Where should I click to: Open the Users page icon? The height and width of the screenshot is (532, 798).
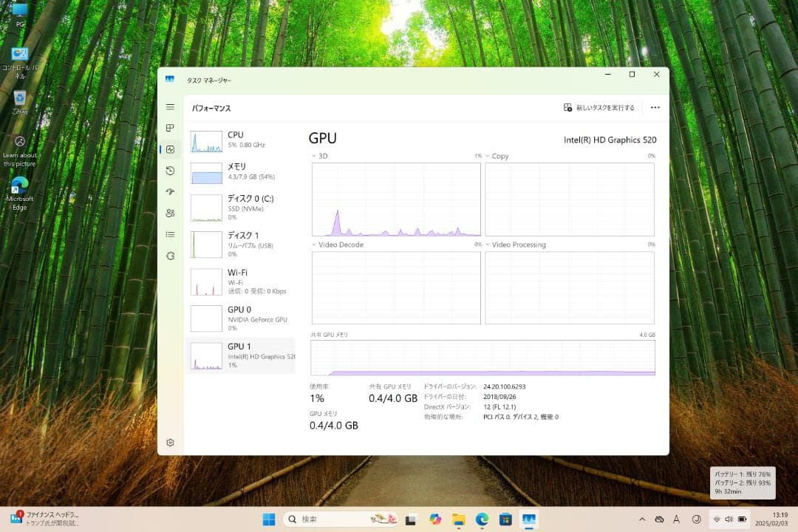(x=170, y=213)
